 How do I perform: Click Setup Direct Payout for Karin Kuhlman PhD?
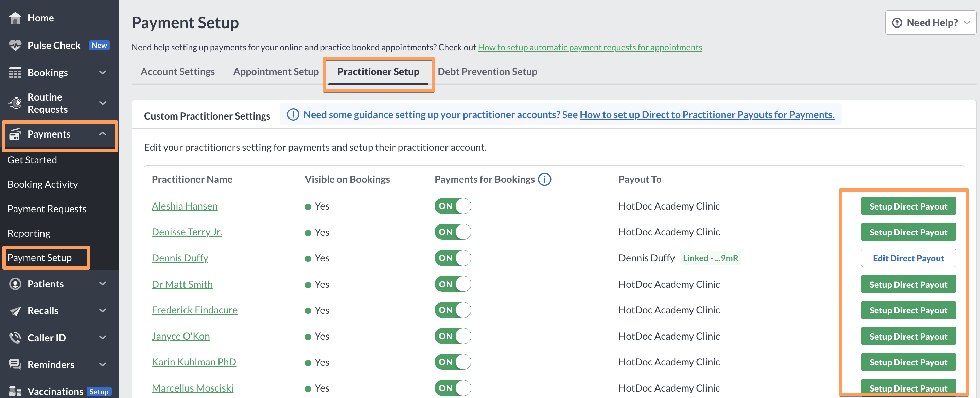tap(908, 362)
